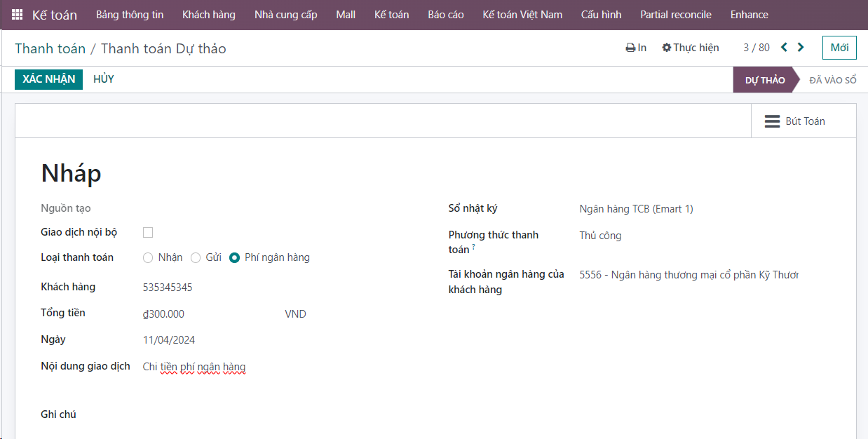The width and height of the screenshot is (868, 439).
Task: Edit the Tổng tiền amount field
Action: [x=208, y=314]
